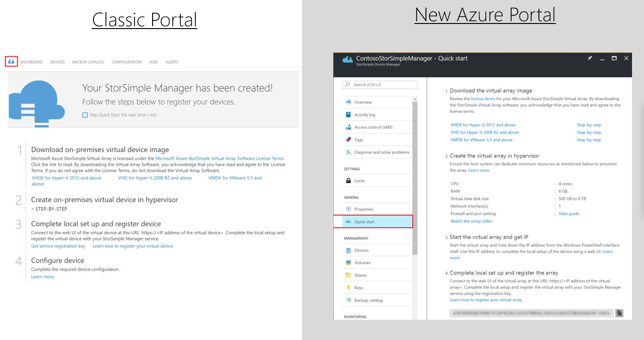Open Activity log icon in sidebar
Image resolution: width=644 pixels, height=340 pixels.
(x=349, y=115)
